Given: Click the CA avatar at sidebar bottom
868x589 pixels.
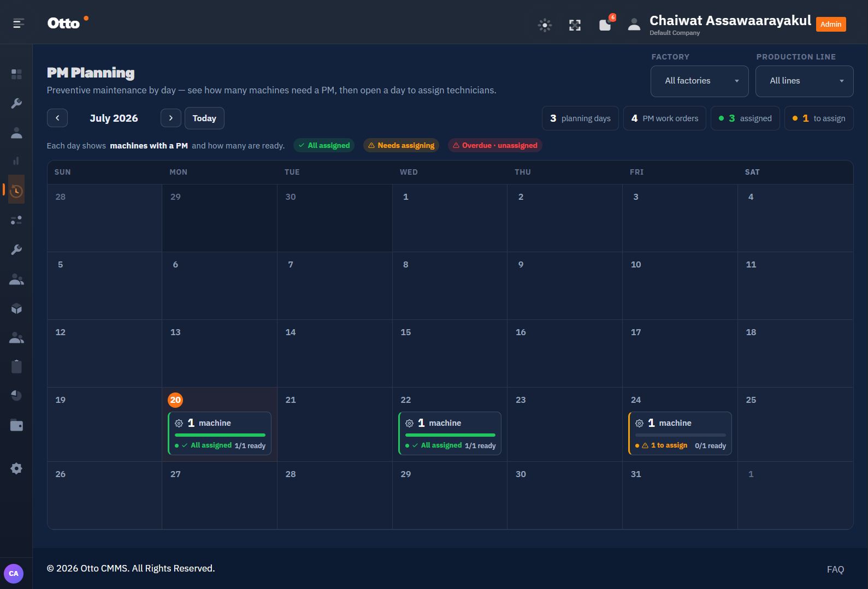Looking at the screenshot, I should pos(14,574).
